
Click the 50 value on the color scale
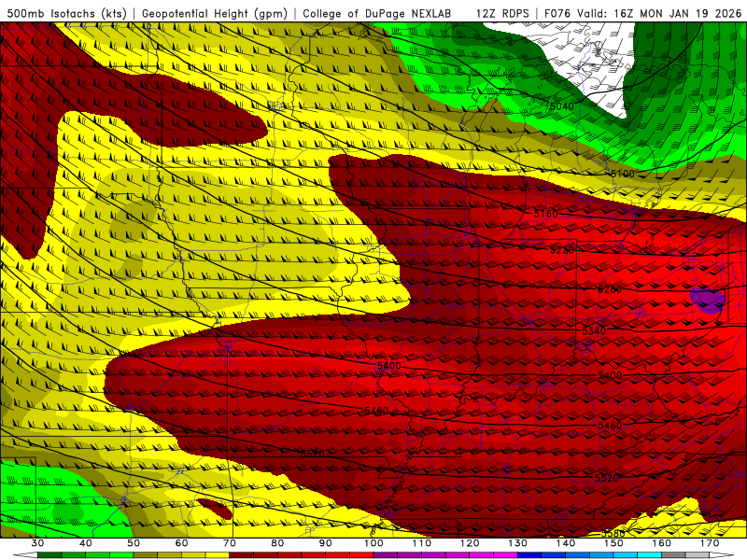(x=134, y=543)
